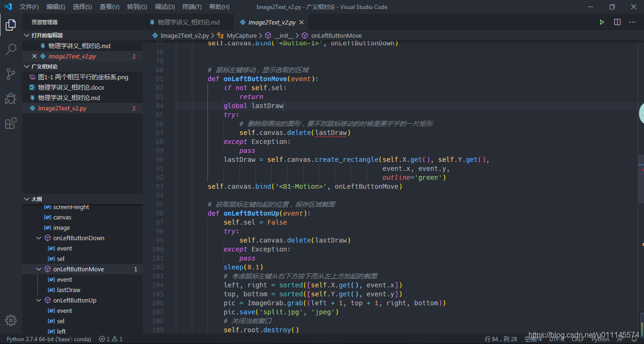Switch to the 物理学讲义_相对论.md tab
Viewport: 644px width, 344px height.
(x=188, y=22)
